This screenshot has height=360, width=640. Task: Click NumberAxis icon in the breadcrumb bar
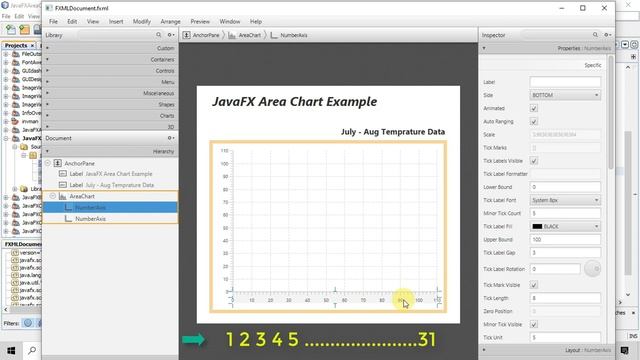point(274,36)
